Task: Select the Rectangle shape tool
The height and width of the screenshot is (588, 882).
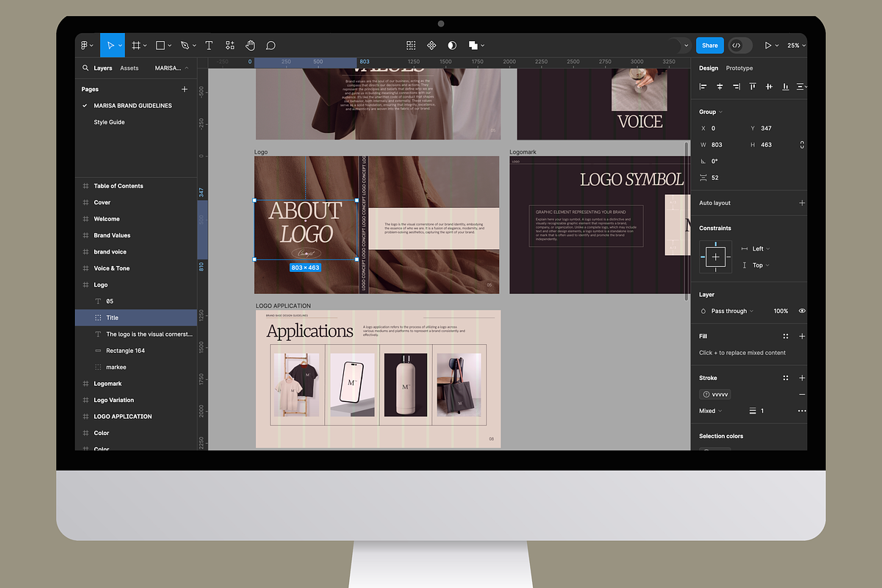Action: click(160, 46)
